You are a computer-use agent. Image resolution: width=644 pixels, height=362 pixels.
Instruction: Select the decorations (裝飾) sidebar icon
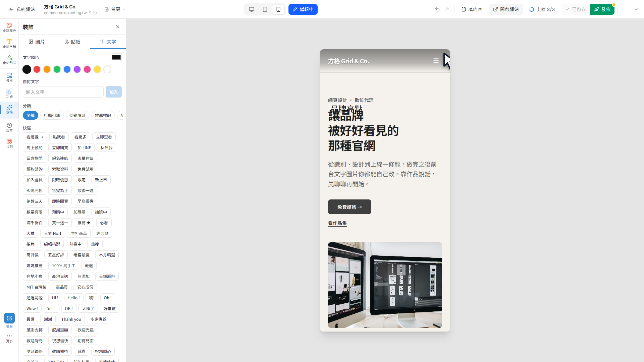click(x=9, y=110)
